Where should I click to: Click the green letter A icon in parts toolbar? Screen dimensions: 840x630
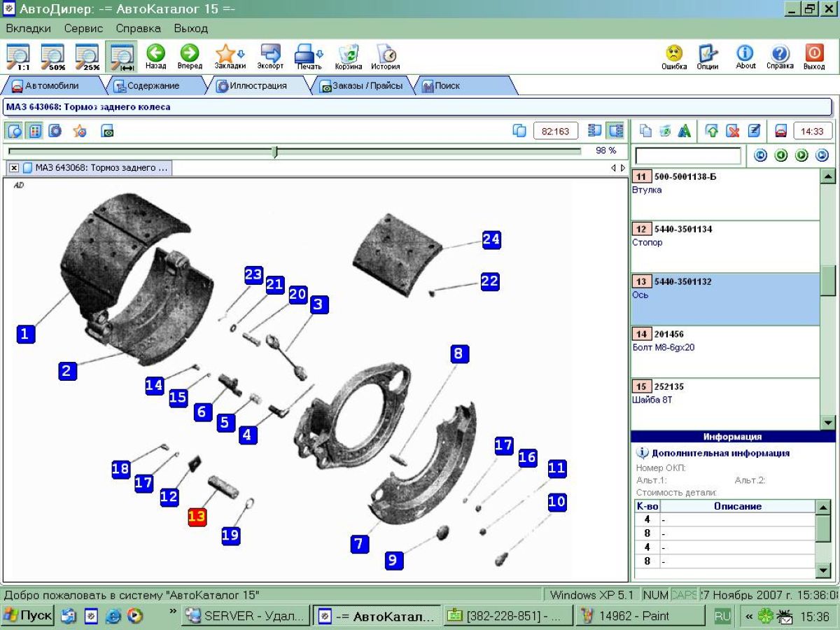point(685,131)
